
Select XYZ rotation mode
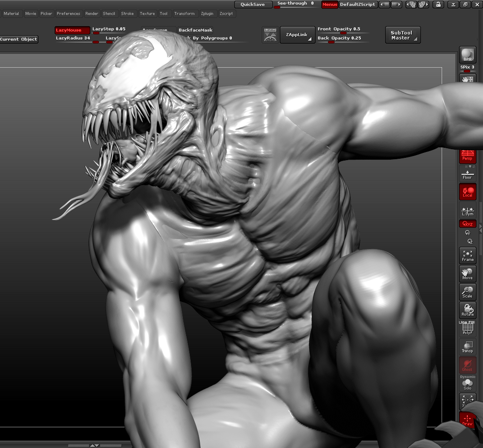coord(467,224)
